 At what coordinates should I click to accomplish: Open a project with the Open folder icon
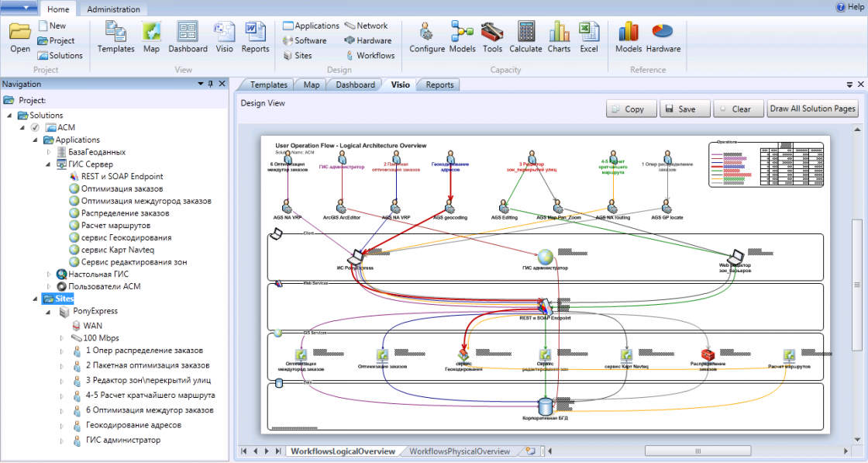(20, 38)
